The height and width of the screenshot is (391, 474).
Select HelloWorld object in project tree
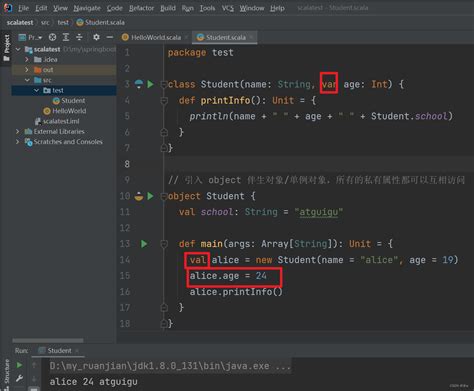pos(65,111)
